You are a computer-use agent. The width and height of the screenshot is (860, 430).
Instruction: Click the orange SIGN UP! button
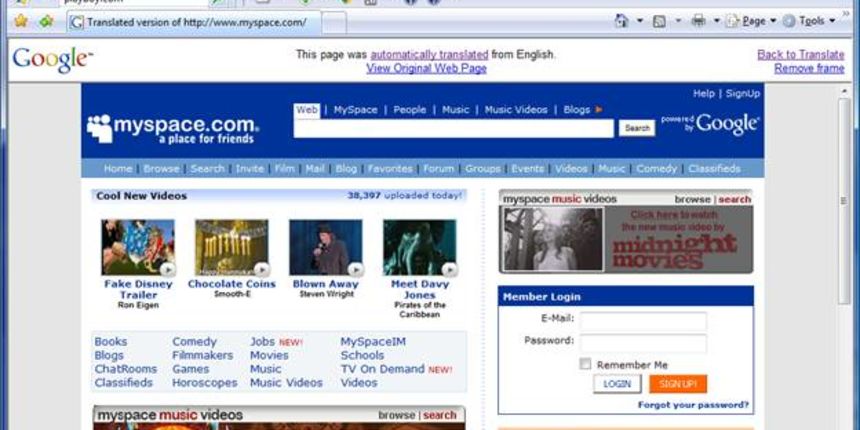coord(678,384)
